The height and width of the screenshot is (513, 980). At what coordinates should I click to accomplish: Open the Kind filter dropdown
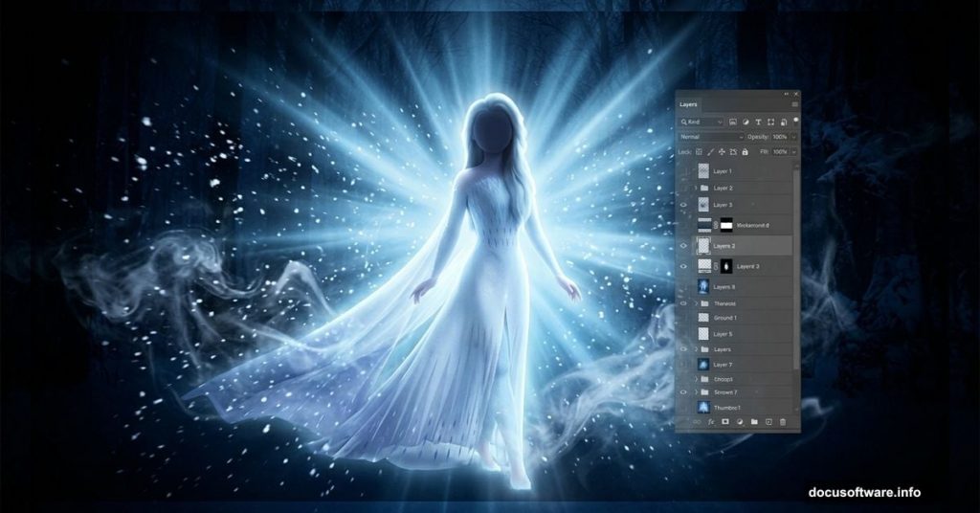tap(702, 122)
